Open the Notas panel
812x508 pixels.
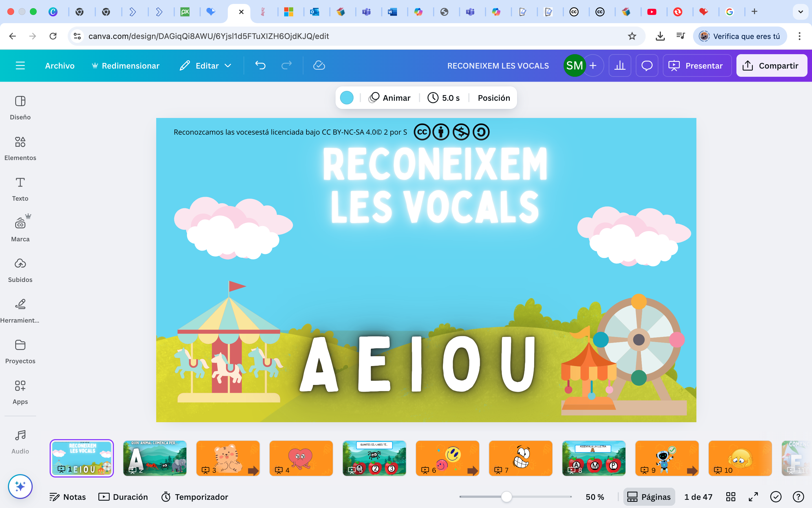[67, 497]
